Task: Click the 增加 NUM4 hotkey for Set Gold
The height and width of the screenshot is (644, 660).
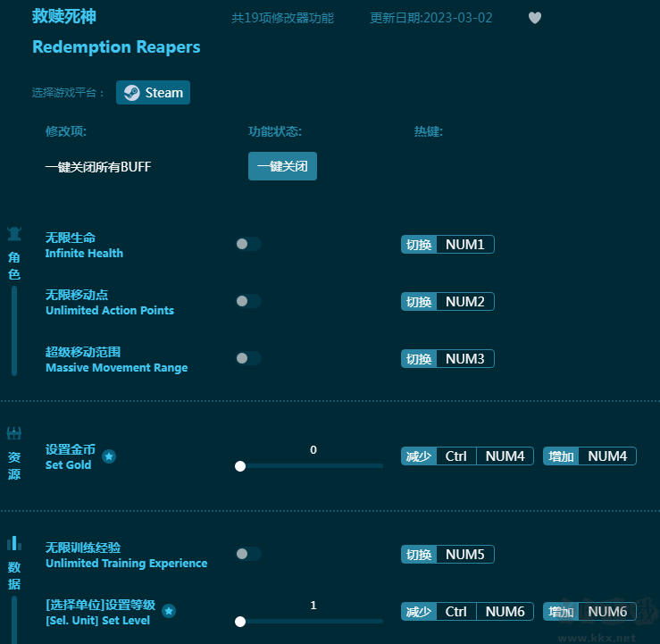Action: click(x=589, y=456)
